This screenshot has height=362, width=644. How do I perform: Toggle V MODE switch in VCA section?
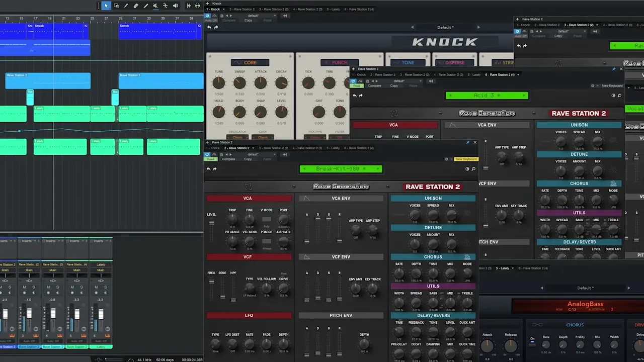pos(266,219)
